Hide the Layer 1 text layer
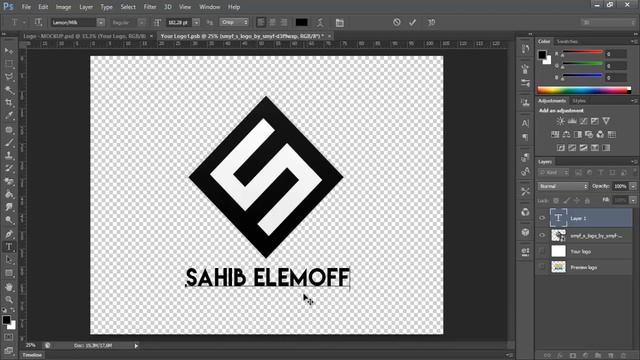Screen dimensions: 640x360 (x=542, y=218)
